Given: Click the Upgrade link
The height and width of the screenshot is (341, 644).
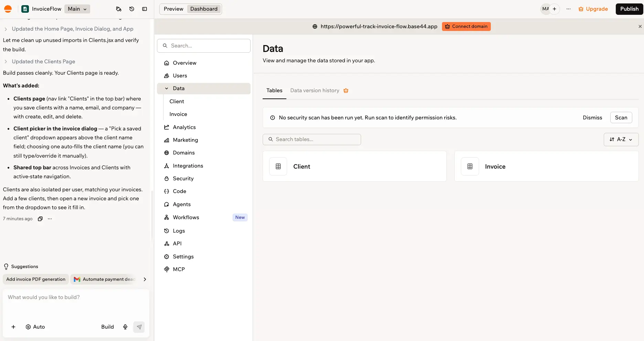Looking at the screenshot, I should (x=593, y=9).
